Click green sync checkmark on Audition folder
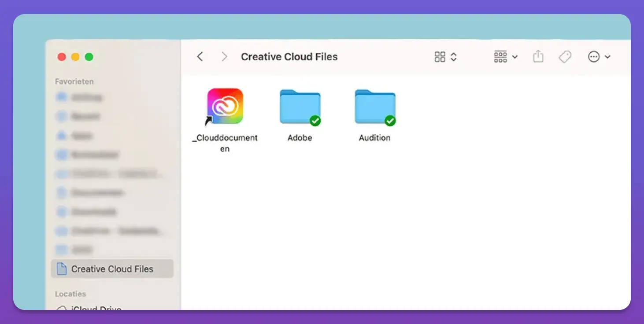 390,121
